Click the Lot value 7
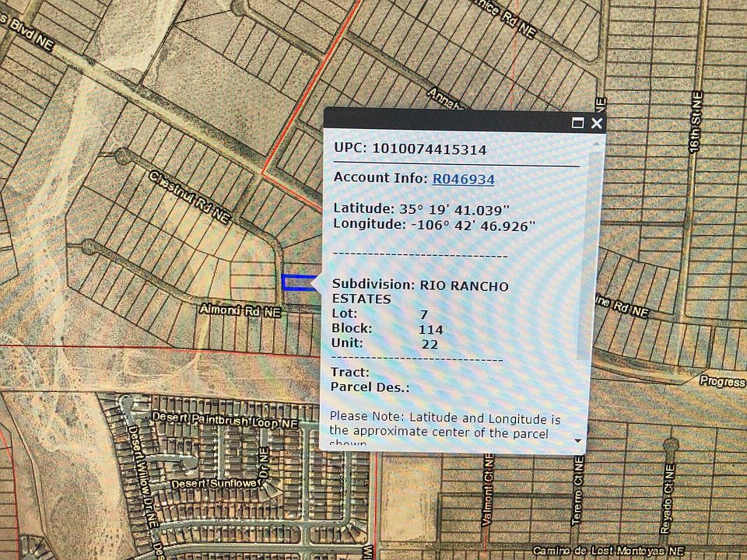This screenshot has width=747, height=560. [424, 314]
